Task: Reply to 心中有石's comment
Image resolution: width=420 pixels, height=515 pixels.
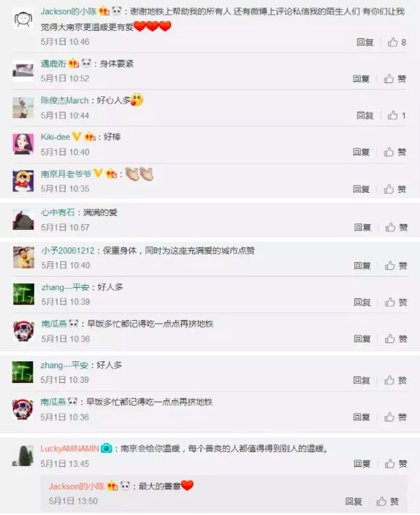Action: (x=363, y=227)
